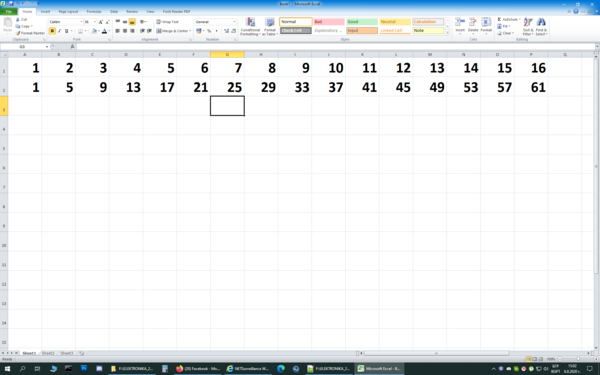Expand the Merge & Center dropdown arrow
The width and height of the screenshot is (600, 375).
tap(190, 31)
